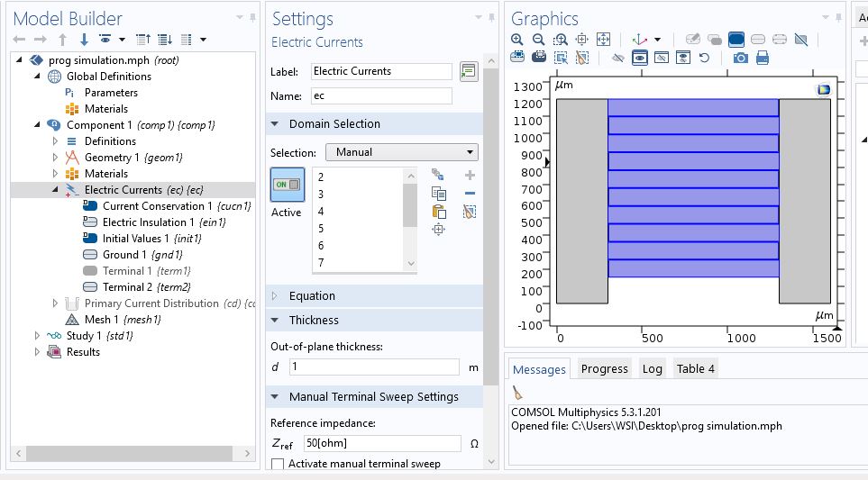This screenshot has width=868, height=480.
Task: Clear the Messages log with broom icon
Action: pyautogui.click(x=517, y=393)
